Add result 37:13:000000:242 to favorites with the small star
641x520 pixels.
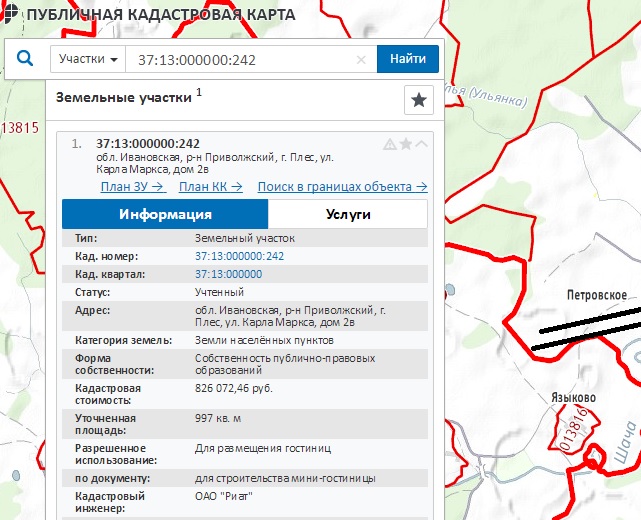(406, 143)
